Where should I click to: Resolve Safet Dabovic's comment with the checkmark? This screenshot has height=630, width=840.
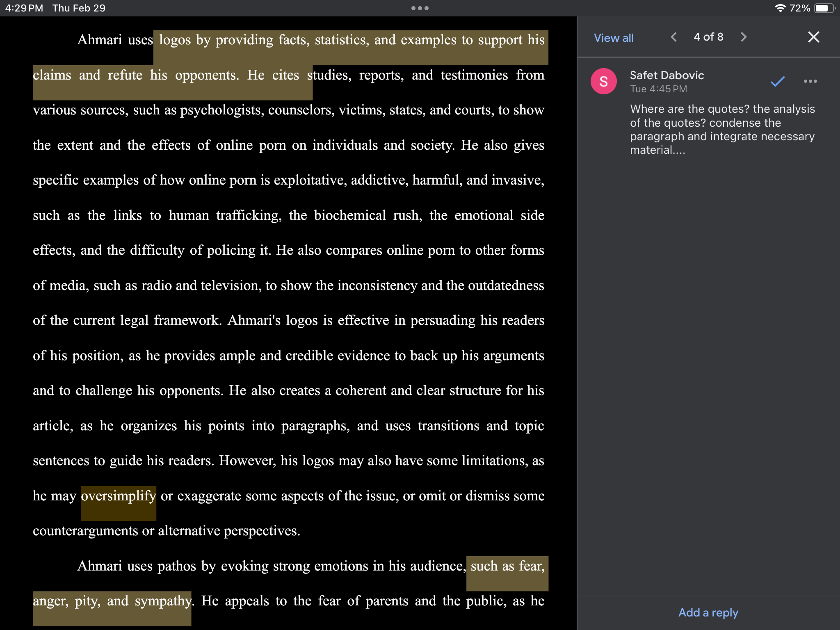tap(776, 81)
